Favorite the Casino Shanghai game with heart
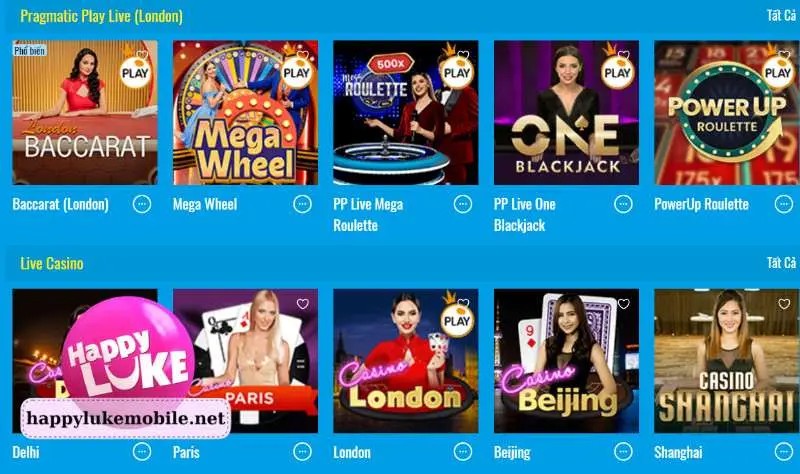 point(784,304)
